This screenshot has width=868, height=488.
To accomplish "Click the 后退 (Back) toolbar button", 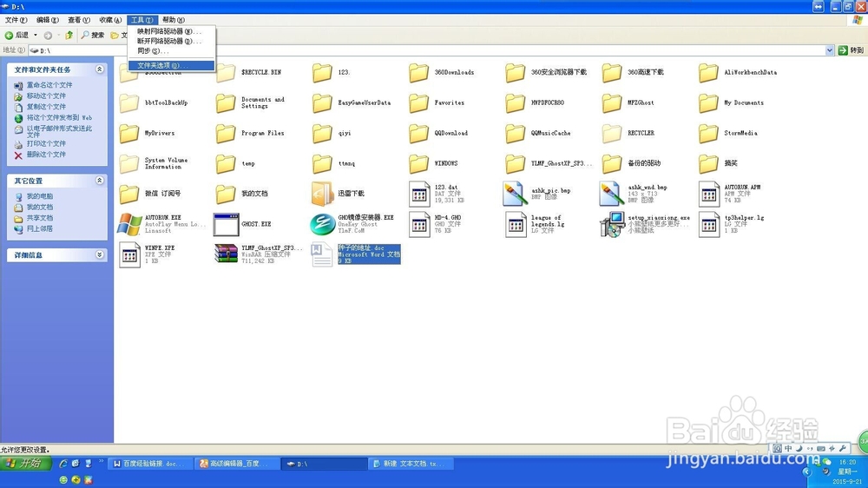I will point(16,35).
